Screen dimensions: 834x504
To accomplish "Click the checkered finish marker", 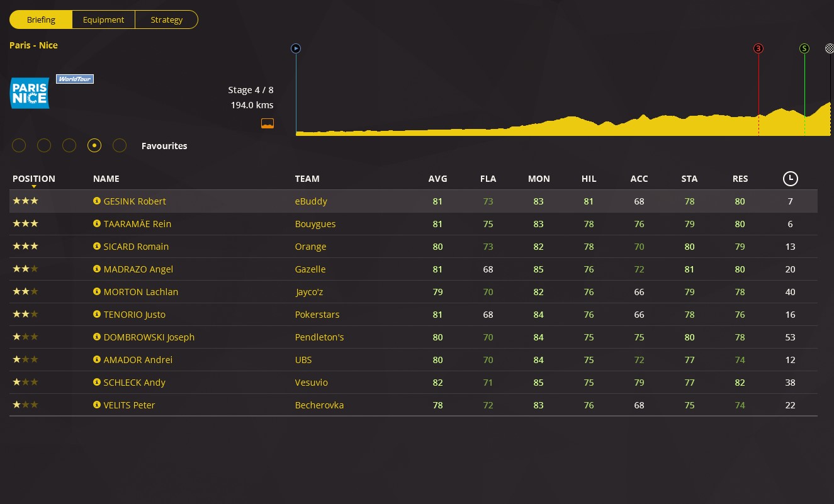I will click(x=830, y=48).
